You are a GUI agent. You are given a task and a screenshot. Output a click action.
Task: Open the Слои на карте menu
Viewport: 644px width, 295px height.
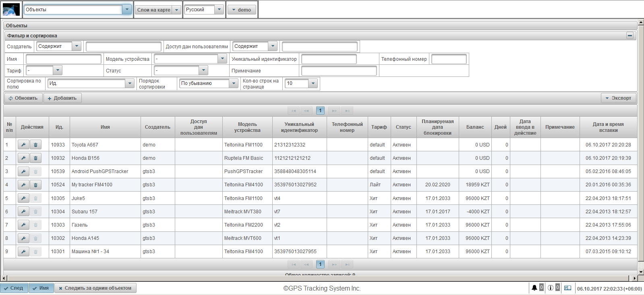(157, 10)
